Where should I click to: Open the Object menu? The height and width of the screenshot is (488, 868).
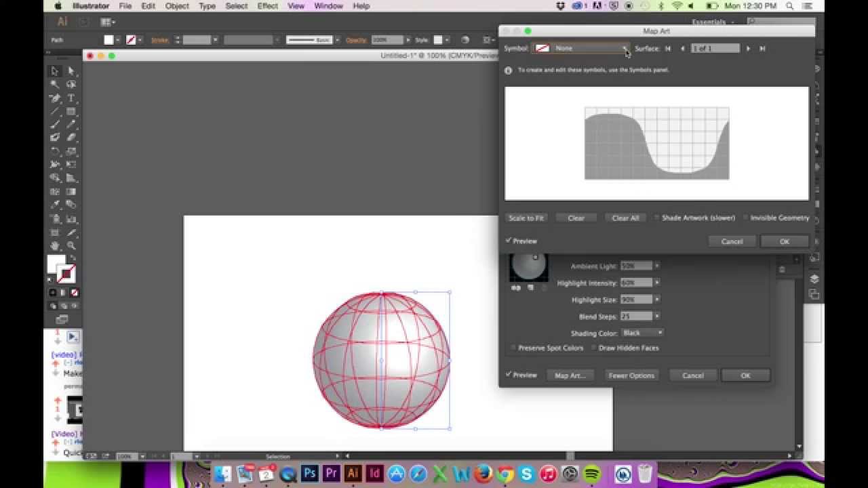(x=177, y=5)
